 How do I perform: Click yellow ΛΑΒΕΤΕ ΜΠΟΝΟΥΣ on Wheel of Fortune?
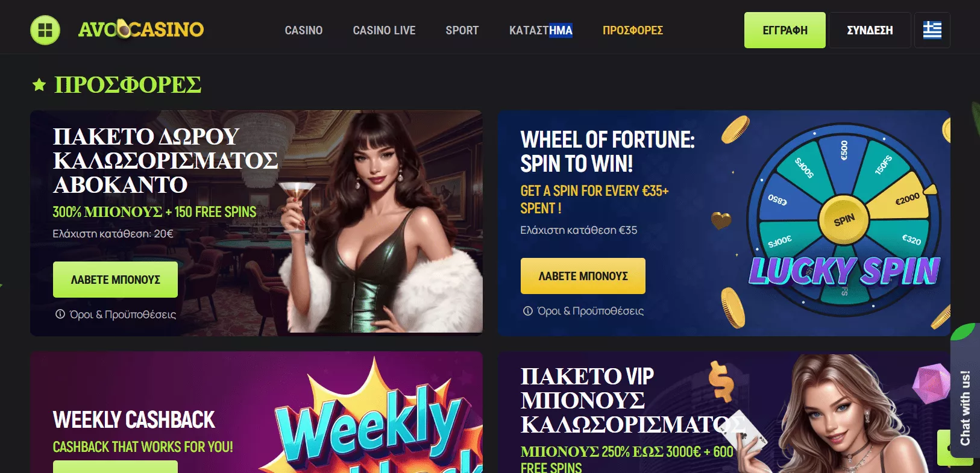[583, 276]
